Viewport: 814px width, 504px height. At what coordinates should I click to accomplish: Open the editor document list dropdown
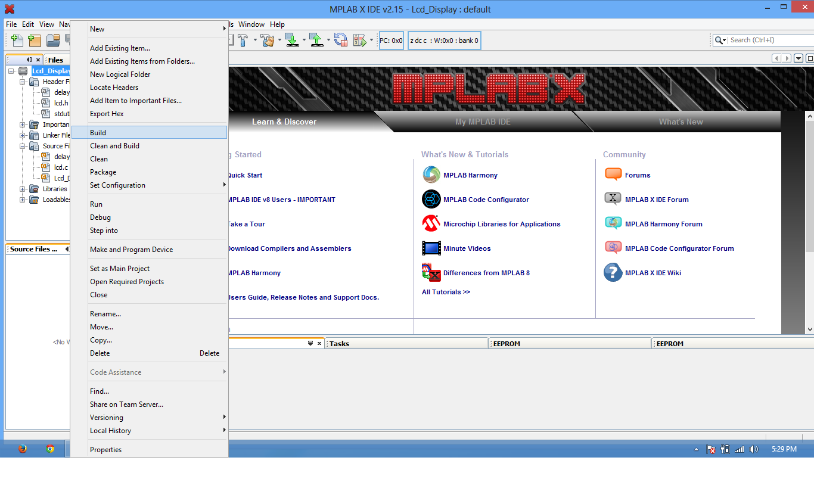[x=799, y=58]
